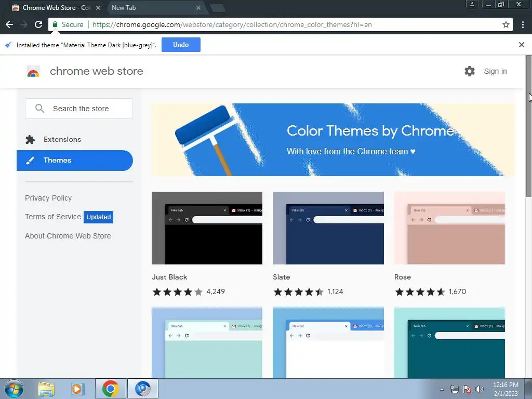532x399 pixels.
Task: Click the network tray icon
Action: pos(454,389)
